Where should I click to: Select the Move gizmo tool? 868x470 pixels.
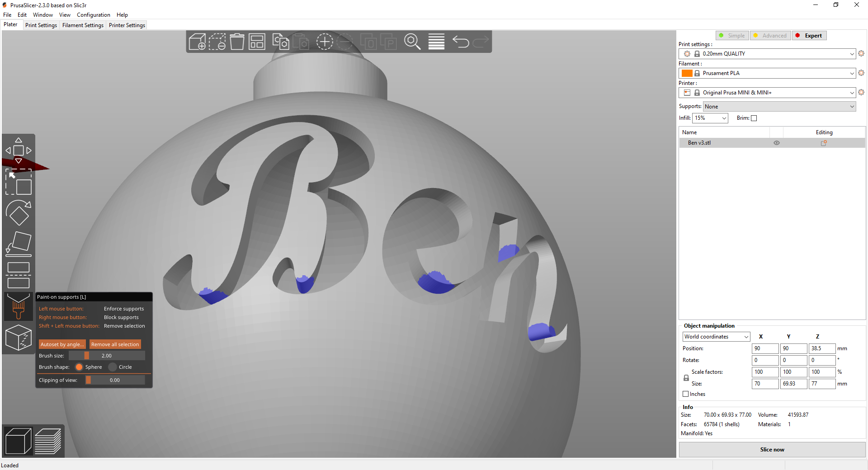19,150
